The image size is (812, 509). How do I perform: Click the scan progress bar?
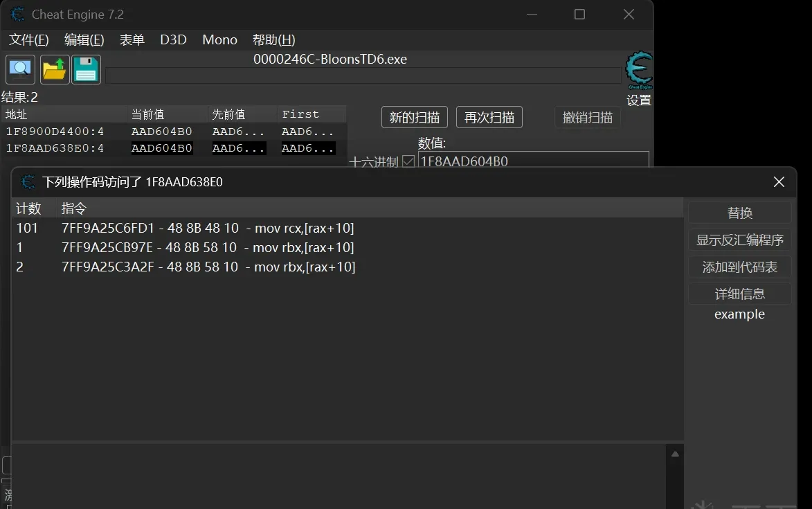(x=363, y=75)
